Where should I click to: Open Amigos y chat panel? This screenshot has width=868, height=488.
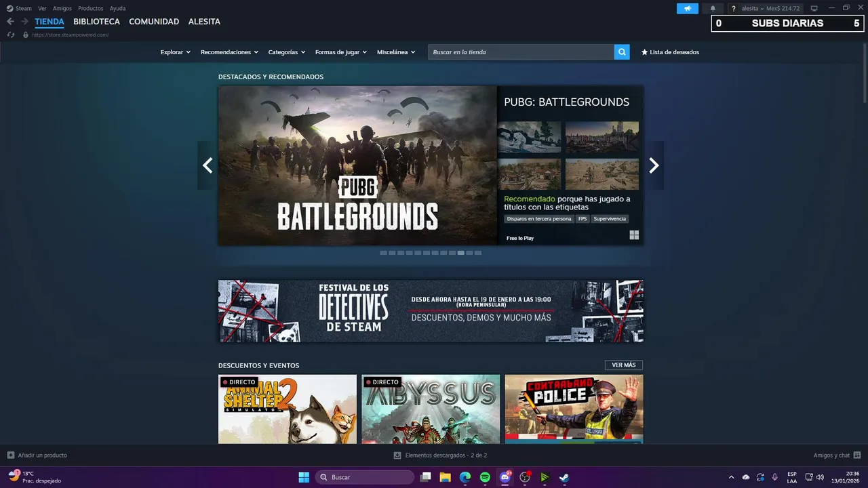coord(837,455)
